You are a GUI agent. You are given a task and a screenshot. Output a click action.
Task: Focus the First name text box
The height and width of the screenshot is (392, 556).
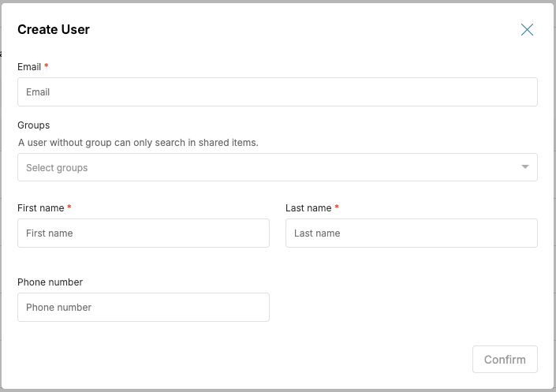(x=143, y=233)
